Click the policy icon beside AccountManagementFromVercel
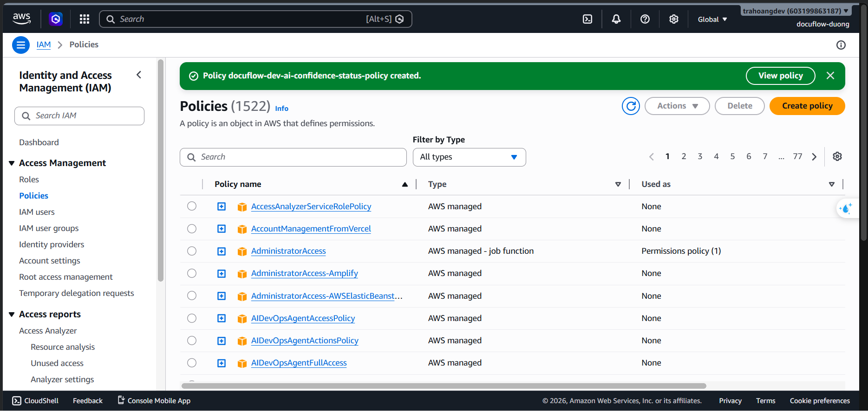This screenshot has width=868, height=411. click(242, 229)
